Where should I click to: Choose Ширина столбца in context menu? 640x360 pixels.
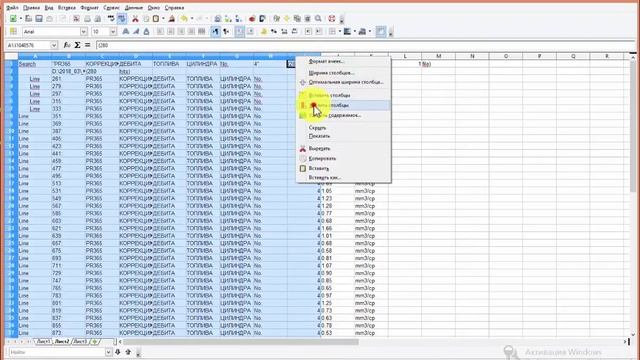coord(344,73)
